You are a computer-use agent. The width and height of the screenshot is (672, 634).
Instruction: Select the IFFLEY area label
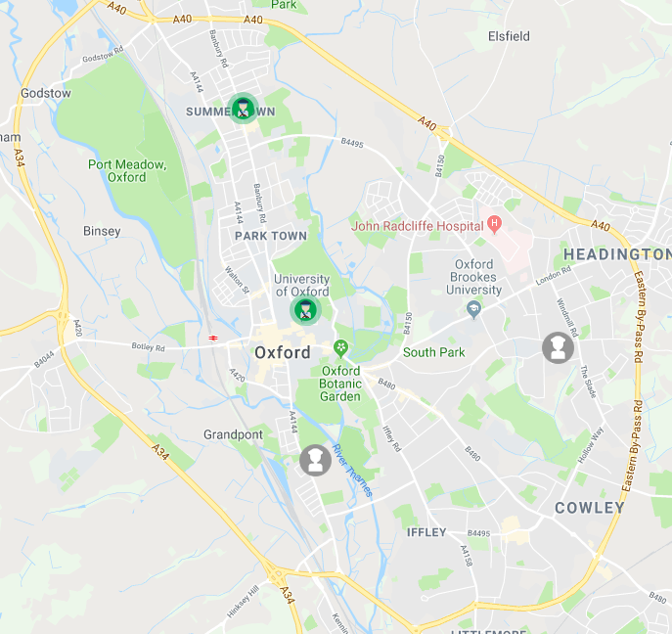[x=426, y=532]
